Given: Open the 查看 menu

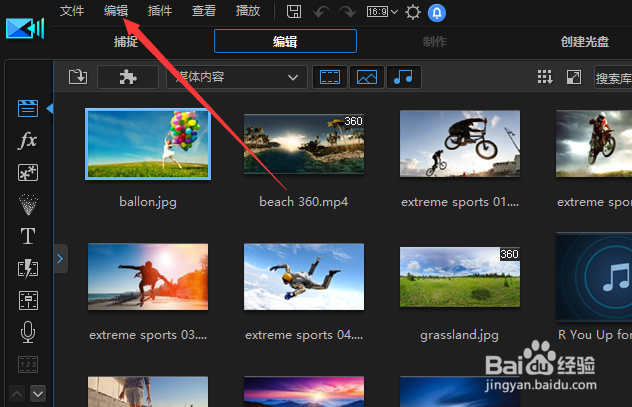Looking at the screenshot, I should 204,11.
